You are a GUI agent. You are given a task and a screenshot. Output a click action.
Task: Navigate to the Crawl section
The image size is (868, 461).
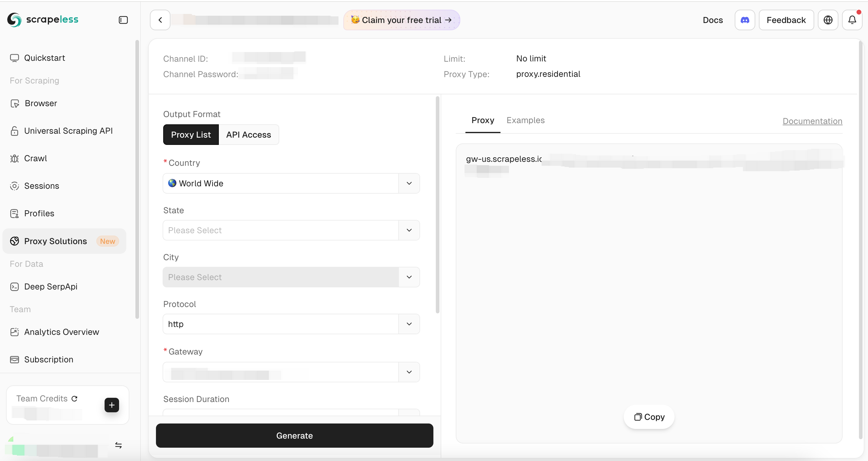[x=35, y=158]
